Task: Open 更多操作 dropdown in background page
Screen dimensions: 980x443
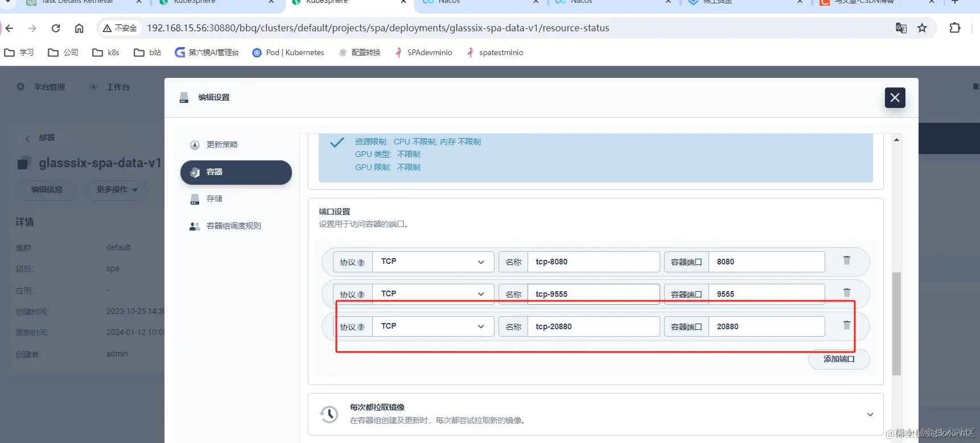Action: tap(117, 189)
